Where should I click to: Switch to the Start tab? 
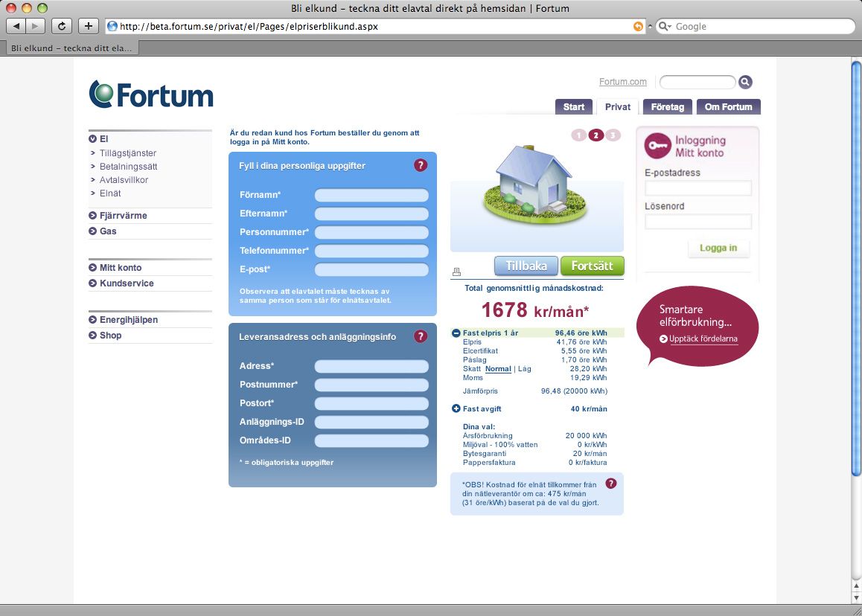tap(574, 106)
